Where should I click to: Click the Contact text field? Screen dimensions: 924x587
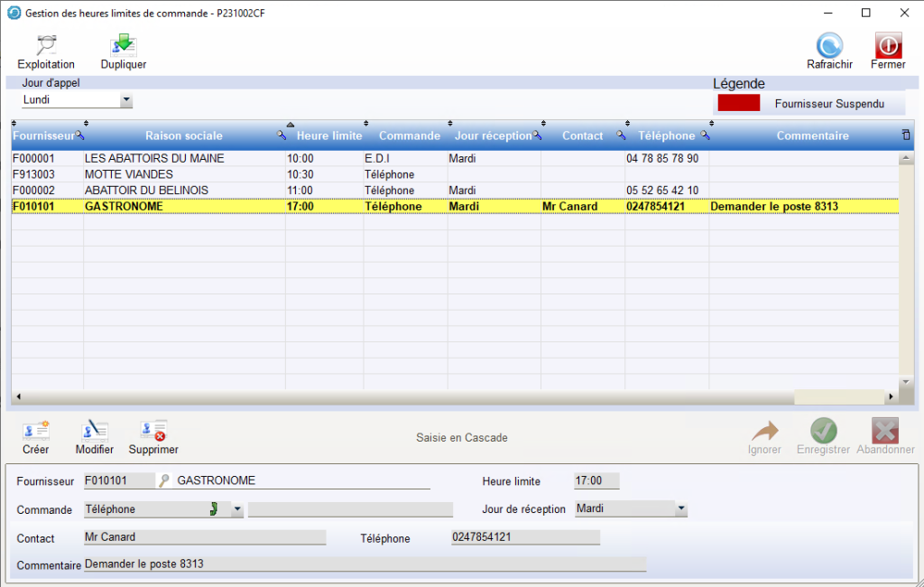pos(204,537)
